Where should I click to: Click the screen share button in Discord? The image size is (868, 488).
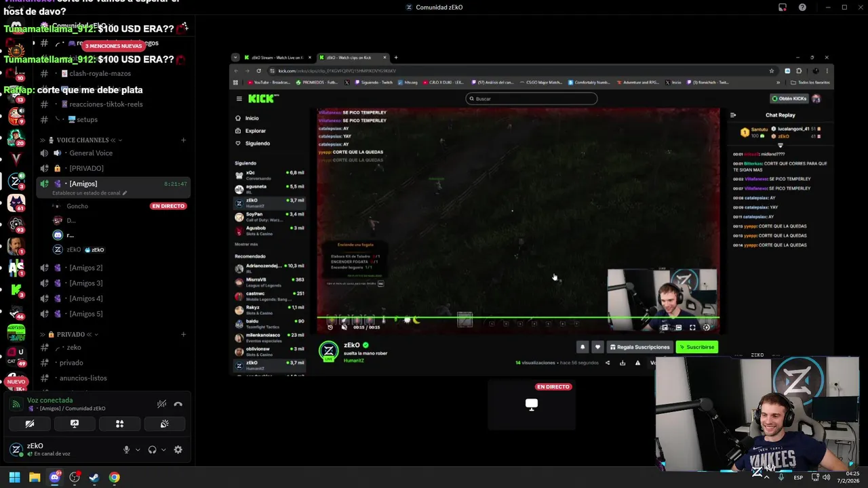75,424
